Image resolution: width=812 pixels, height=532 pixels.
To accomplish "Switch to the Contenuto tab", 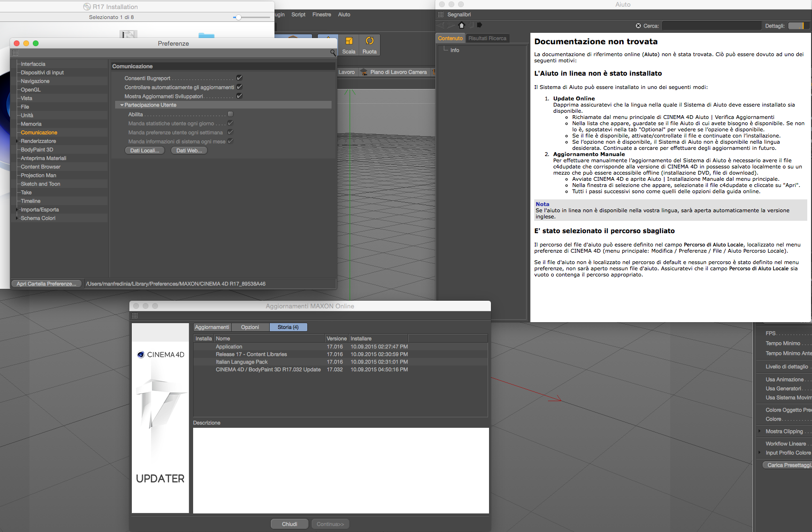I will coord(450,38).
